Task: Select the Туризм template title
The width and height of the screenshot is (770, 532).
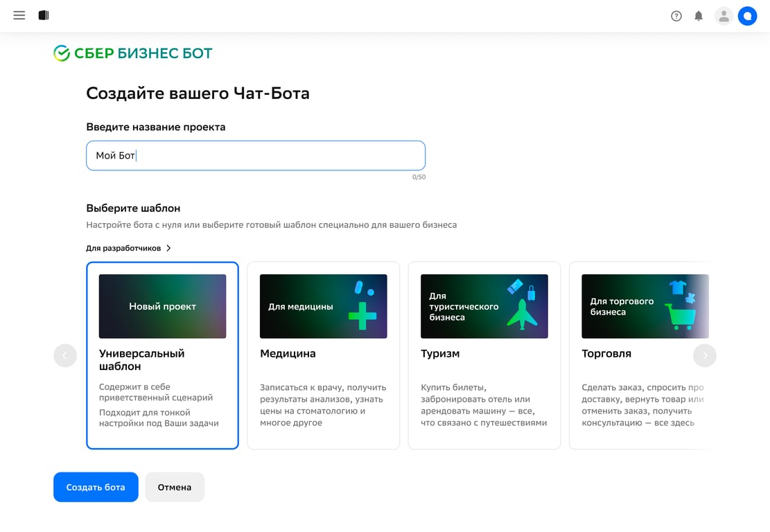Action: tap(440, 353)
